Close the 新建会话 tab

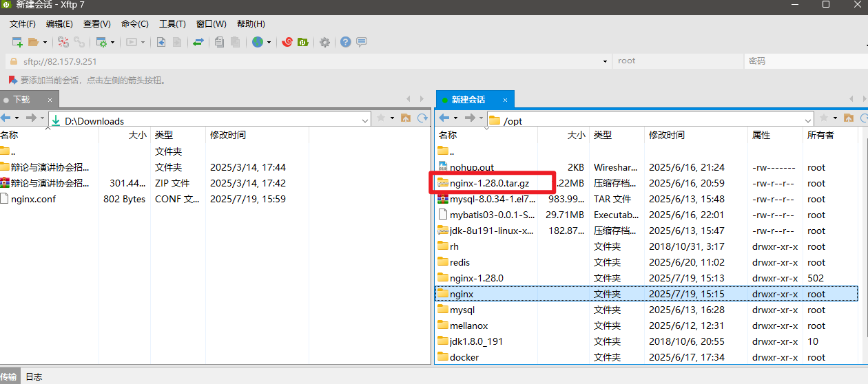(504, 100)
